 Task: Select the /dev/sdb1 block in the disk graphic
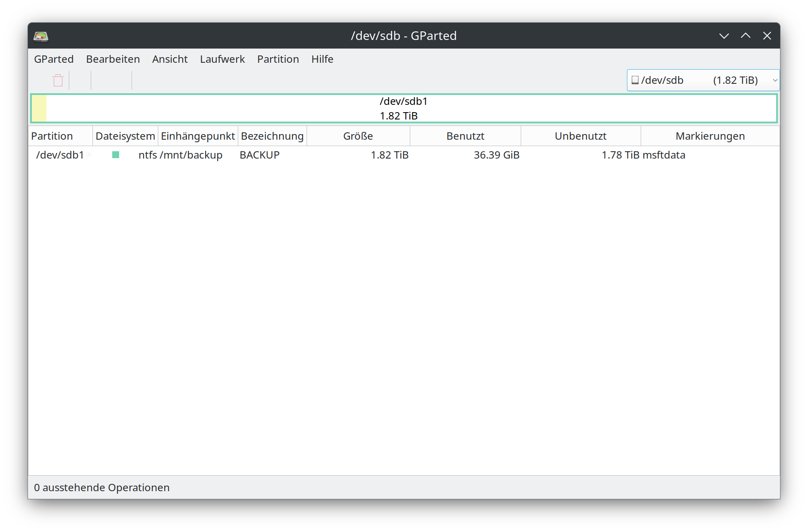click(x=403, y=108)
